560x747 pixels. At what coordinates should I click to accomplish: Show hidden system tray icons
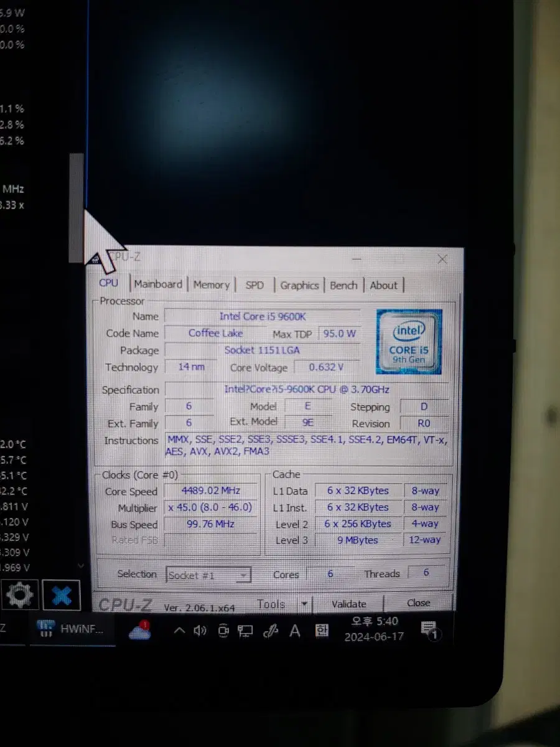(x=179, y=631)
